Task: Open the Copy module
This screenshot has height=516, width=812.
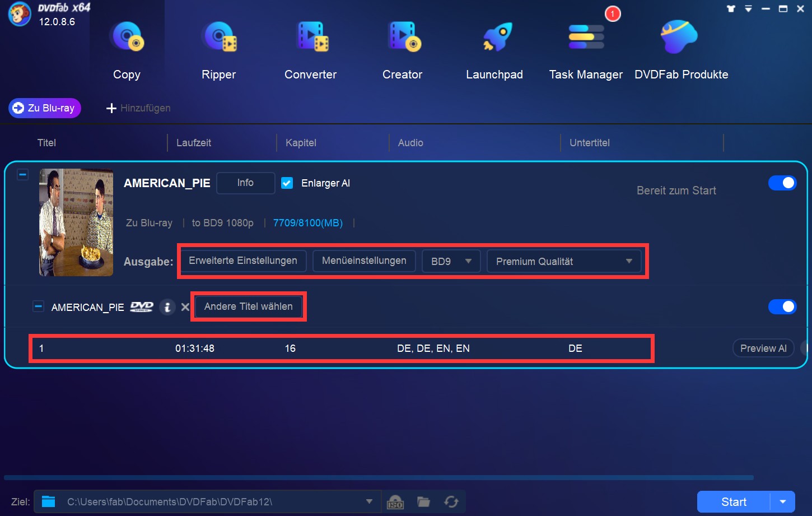Action: [x=127, y=50]
